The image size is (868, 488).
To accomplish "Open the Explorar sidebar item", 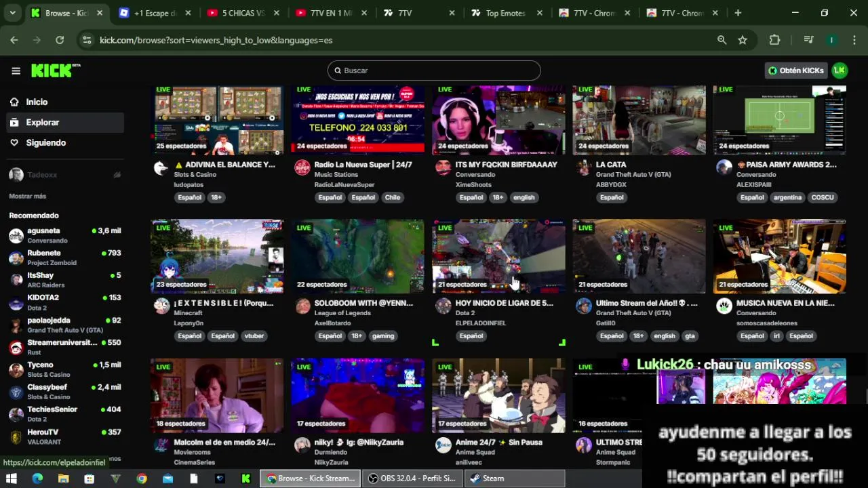I will tap(64, 122).
